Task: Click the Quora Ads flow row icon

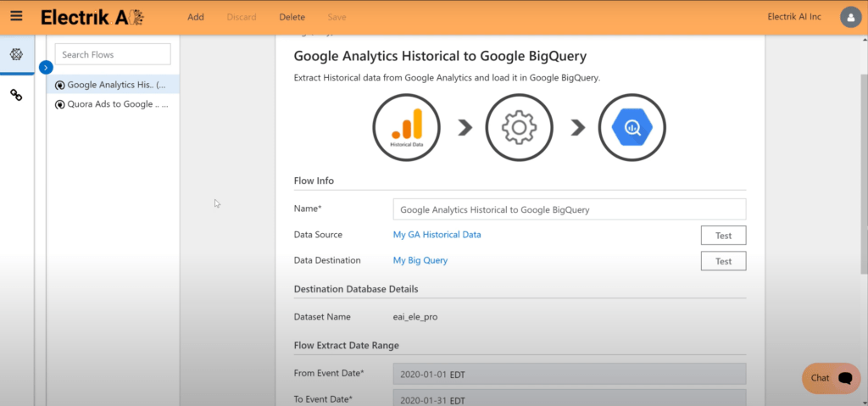Action: pos(60,105)
